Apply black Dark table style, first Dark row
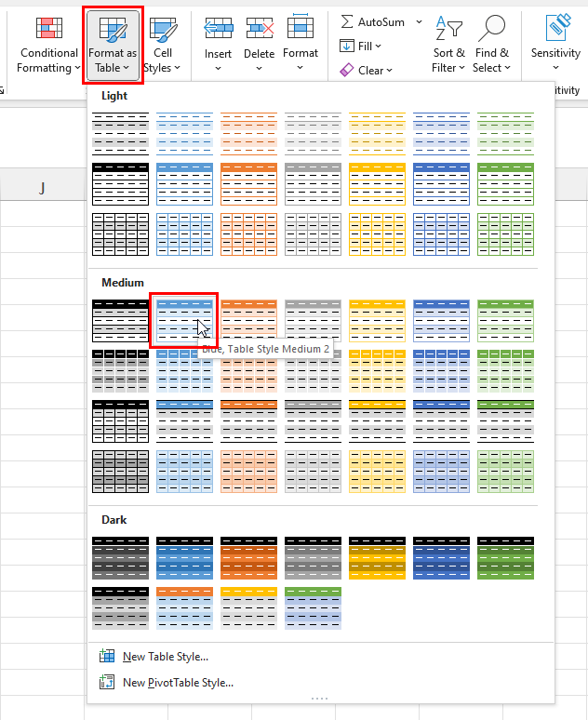The width and height of the screenshot is (588, 720). pyautogui.click(x=120, y=558)
